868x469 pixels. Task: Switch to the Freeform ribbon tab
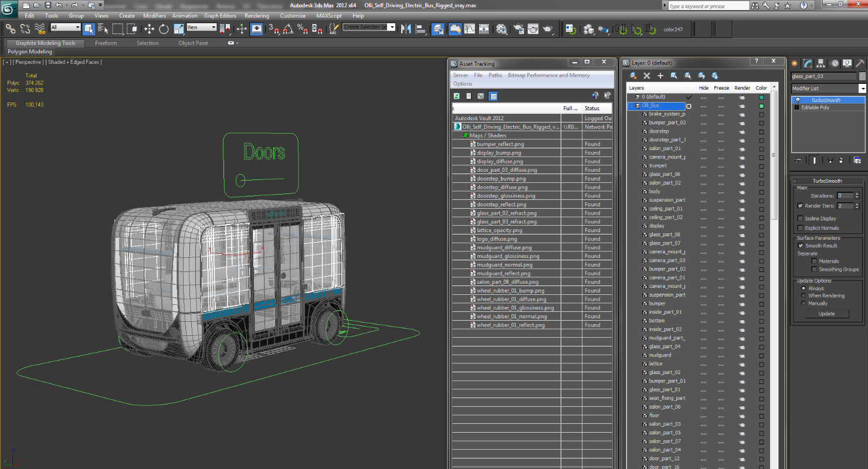pos(106,43)
